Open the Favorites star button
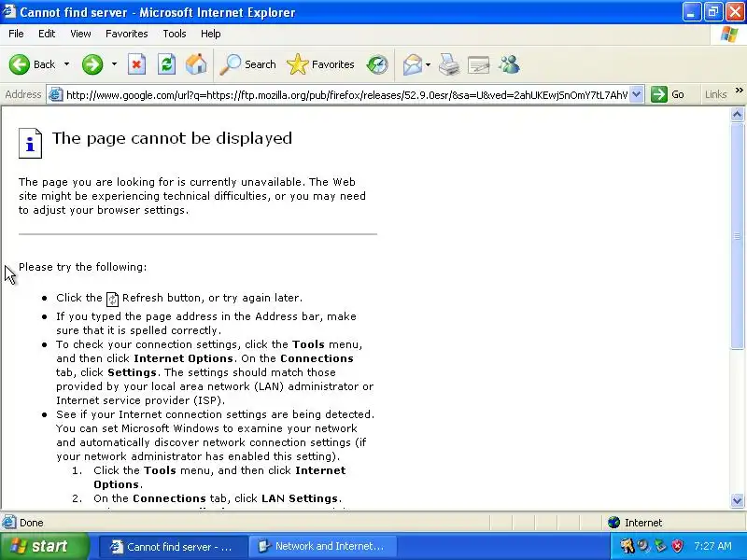The image size is (747, 560). (x=320, y=64)
